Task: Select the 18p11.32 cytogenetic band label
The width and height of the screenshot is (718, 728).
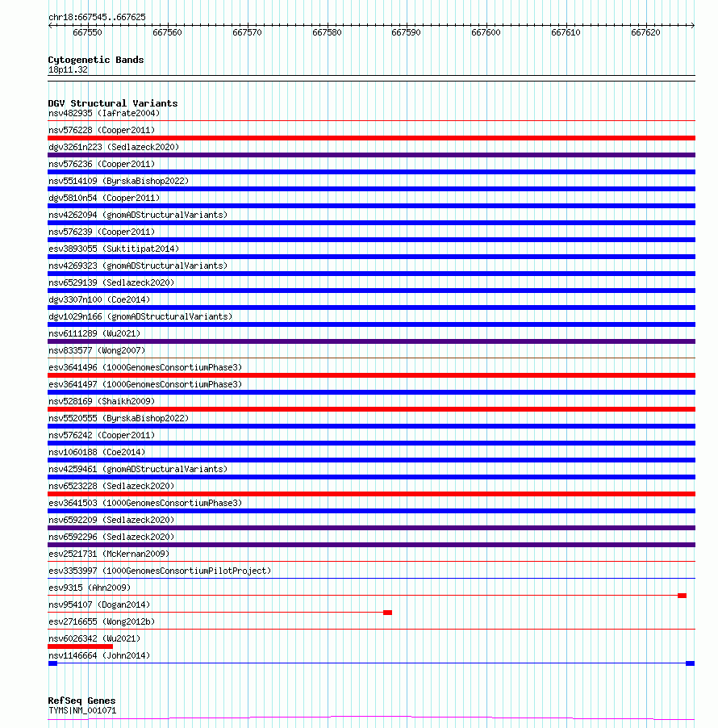Action: [68, 69]
